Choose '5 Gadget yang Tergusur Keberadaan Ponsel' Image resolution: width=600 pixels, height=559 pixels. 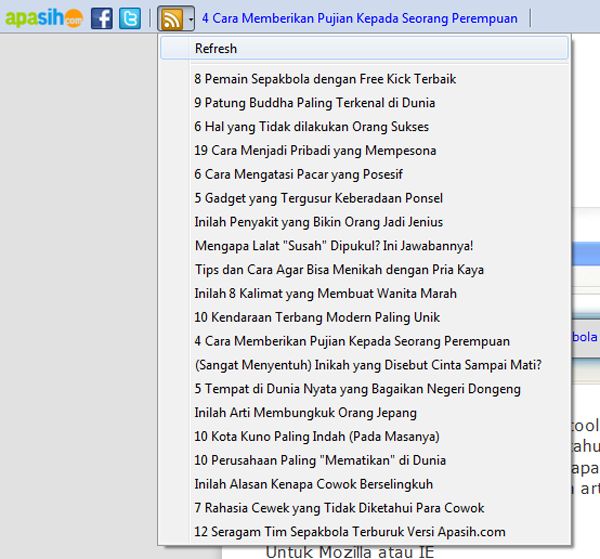tap(364, 198)
